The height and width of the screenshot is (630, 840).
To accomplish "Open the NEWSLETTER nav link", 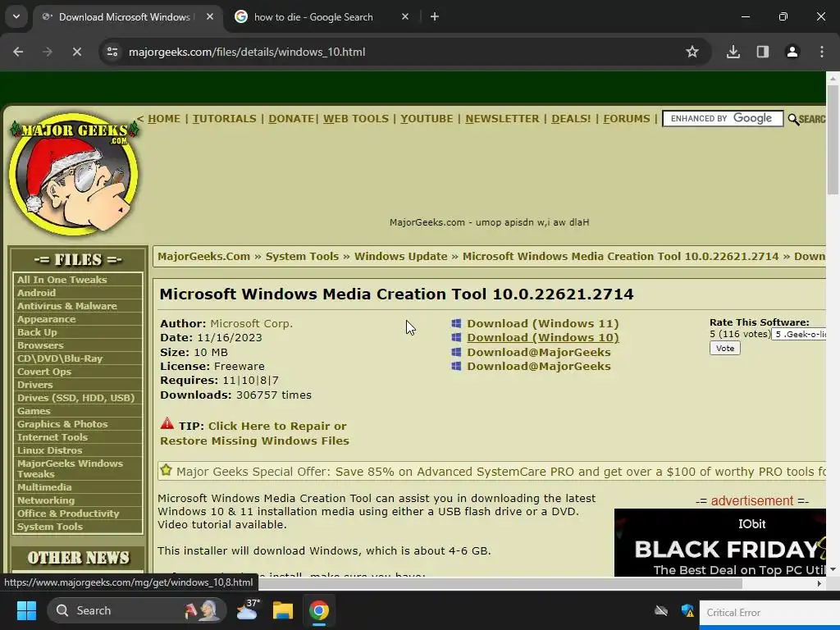I will 503,118.
